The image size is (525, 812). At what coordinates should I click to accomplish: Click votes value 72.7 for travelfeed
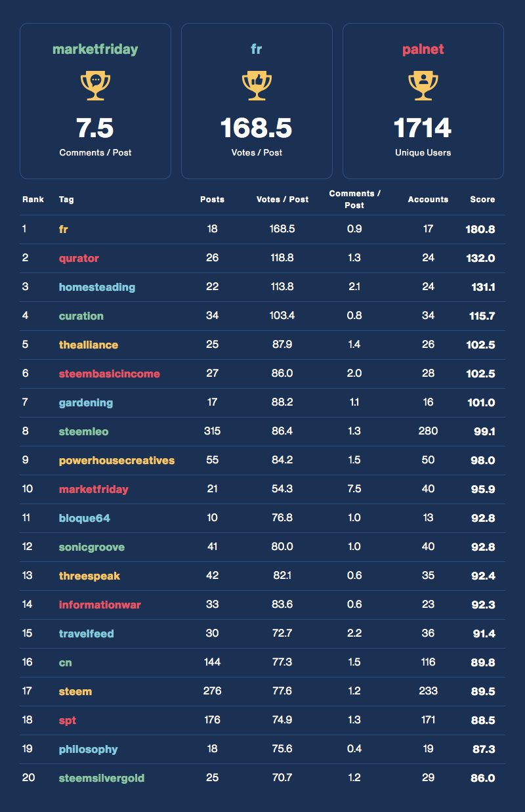pos(282,633)
